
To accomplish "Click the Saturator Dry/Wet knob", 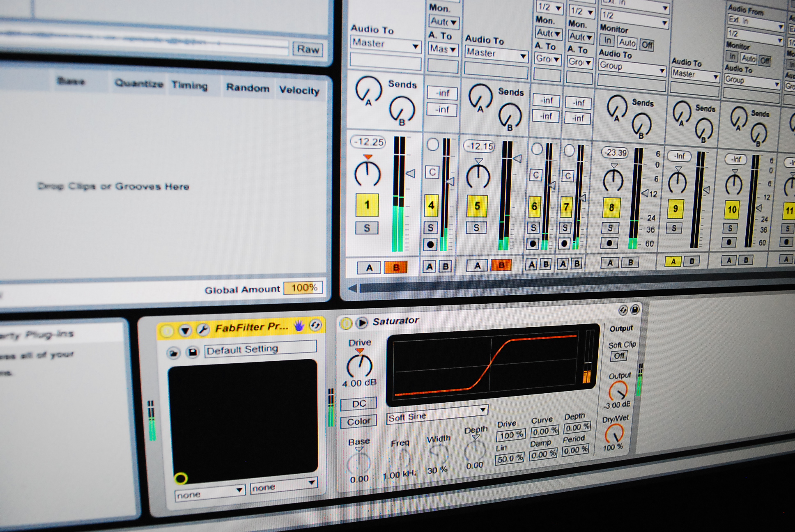I will (x=614, y=433).
